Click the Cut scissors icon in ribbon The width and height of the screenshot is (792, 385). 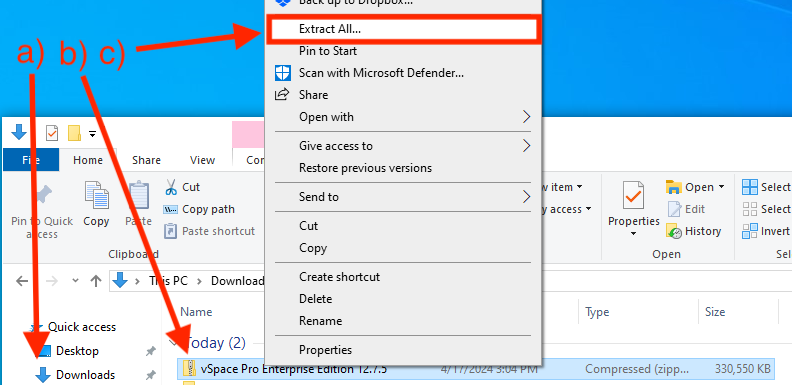(171, 187)
